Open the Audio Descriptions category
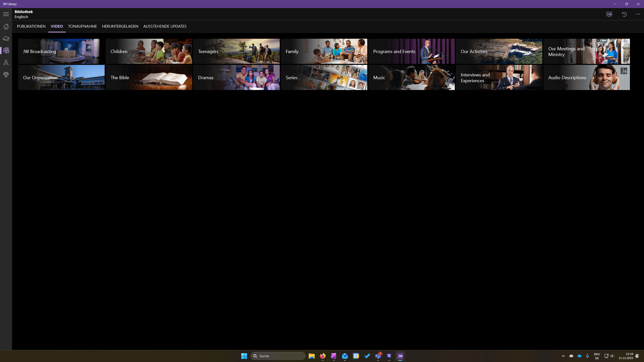Image resolution: width=644 pixels, height=362 pixels. coord(587,77)
